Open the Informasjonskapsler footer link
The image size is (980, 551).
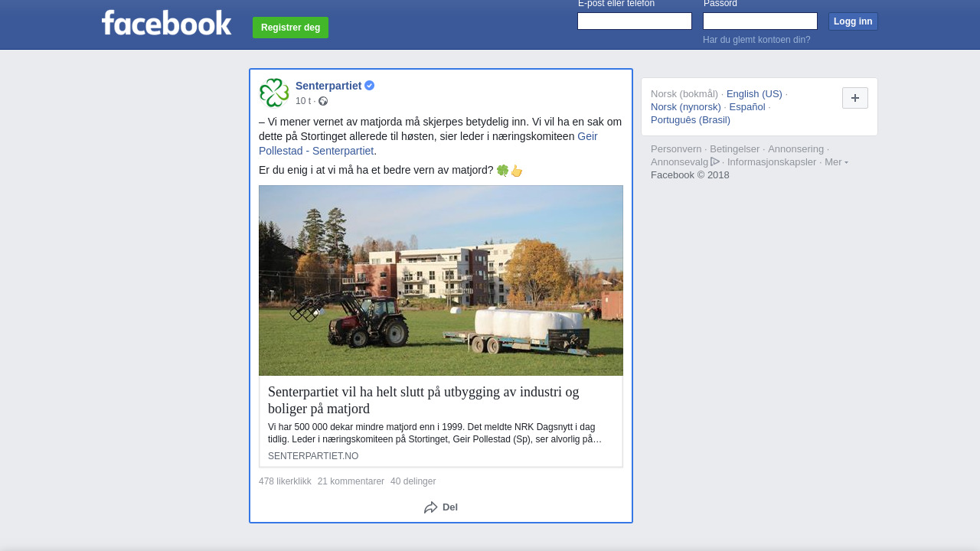click(x=772, y=162)
